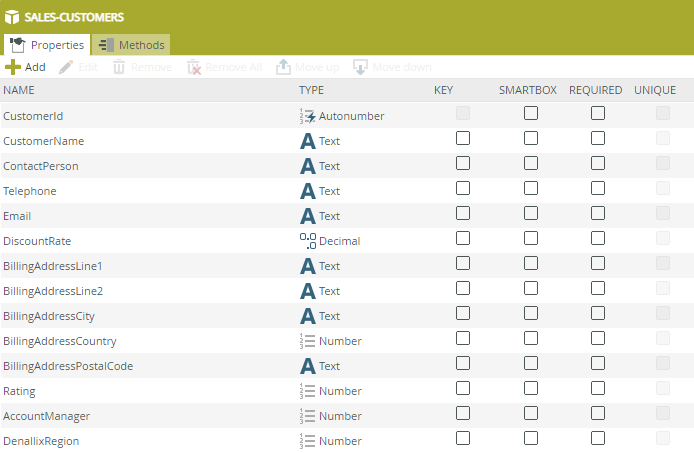
Task: Check the Key checkbox for Email
Action: coord(463,214)
